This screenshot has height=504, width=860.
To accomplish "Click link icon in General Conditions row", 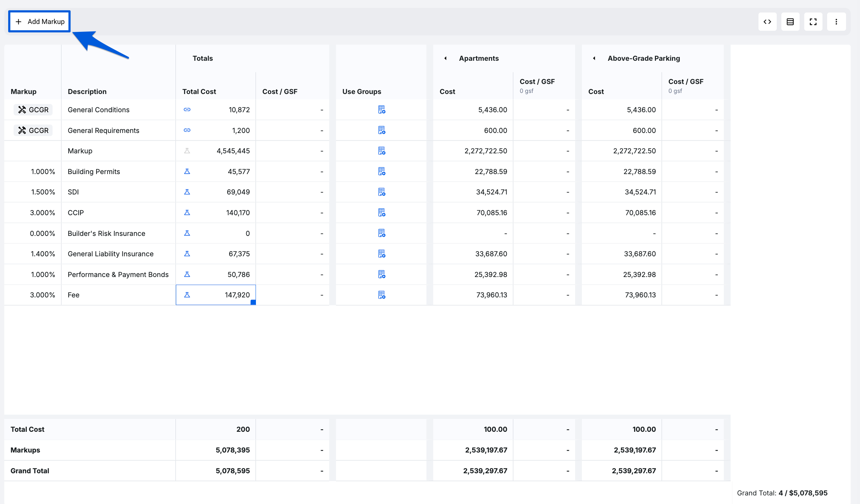I will pyautogui.click(x=187, y=110).
